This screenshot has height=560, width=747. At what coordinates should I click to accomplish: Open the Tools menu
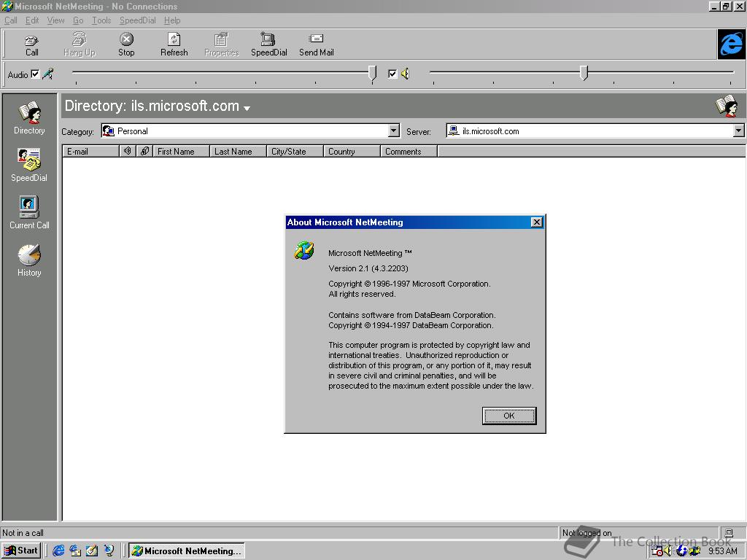click(101, 20)
